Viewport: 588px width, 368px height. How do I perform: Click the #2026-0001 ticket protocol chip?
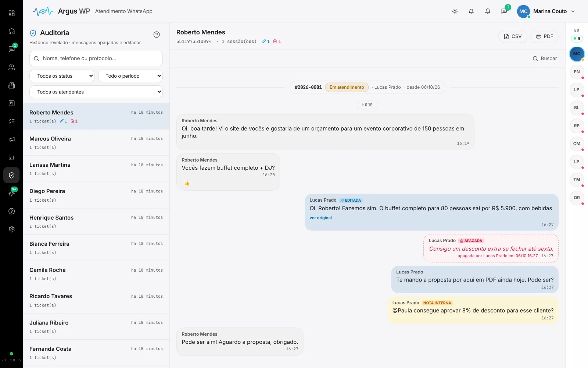(x=308, y=87)
